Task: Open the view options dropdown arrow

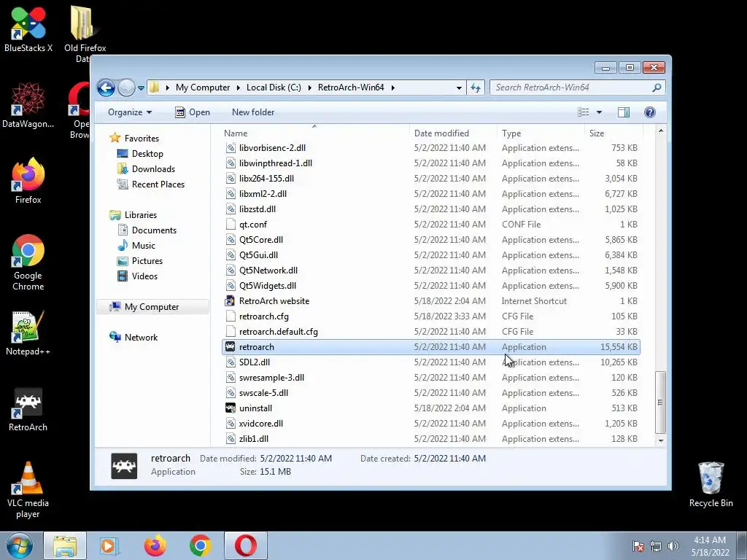Action: point(599,112)
